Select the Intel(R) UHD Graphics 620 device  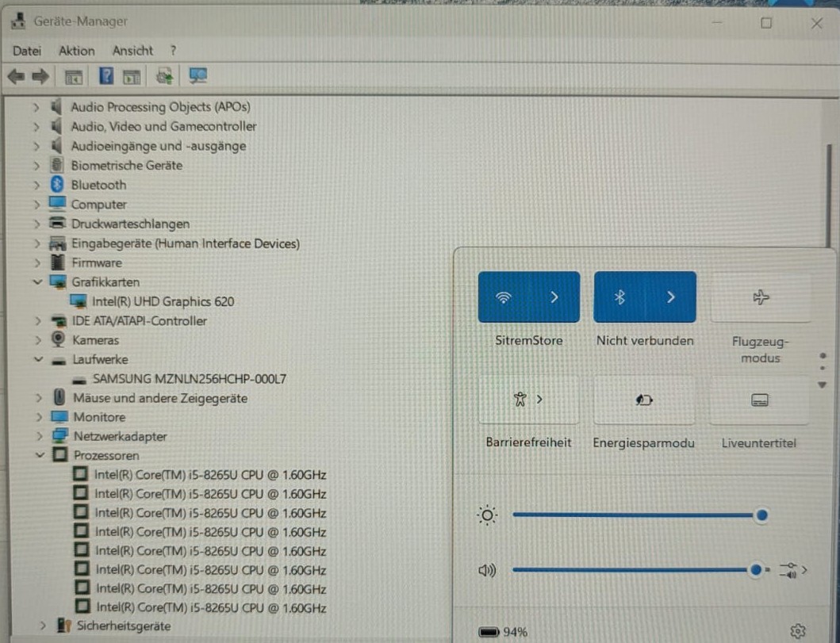tap(163, 301)
